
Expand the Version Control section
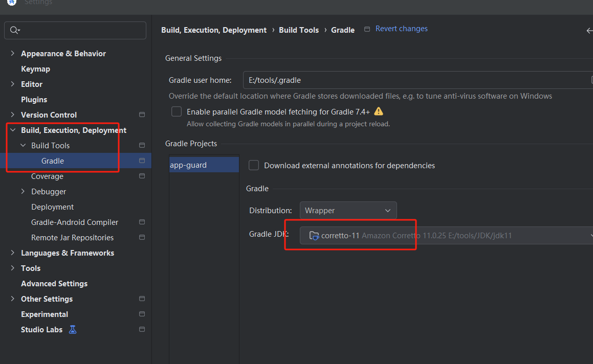pos(12,115)
